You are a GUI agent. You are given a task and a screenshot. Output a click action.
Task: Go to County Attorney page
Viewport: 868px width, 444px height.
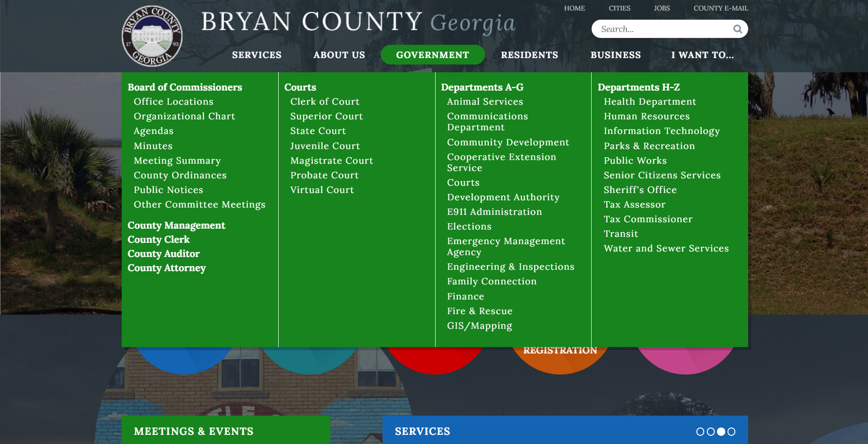click(167, 268)
